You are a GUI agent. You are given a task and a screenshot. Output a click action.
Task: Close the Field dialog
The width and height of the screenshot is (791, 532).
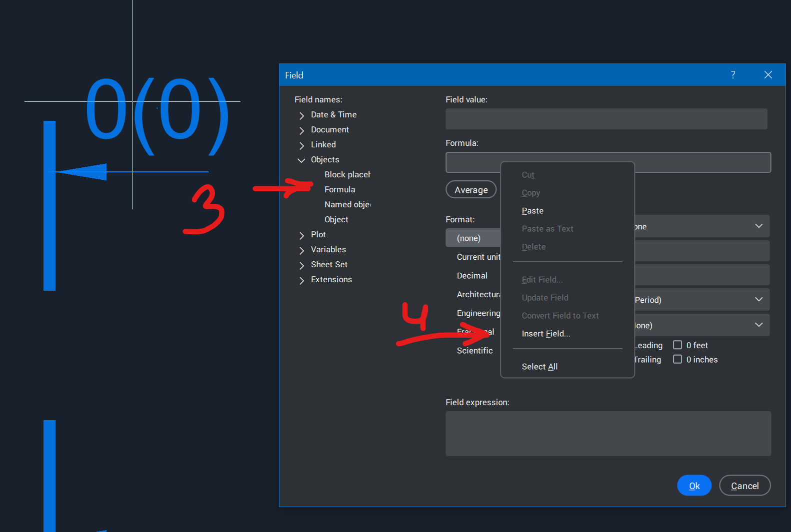768,75
